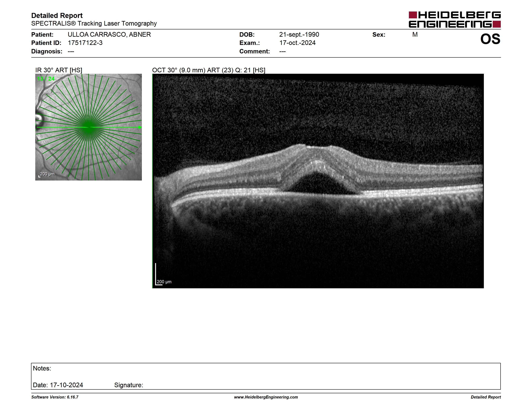Click the Heidelberg Engineering logo
The height and width of the screenshot is (411, 532).
click(455, 20)
